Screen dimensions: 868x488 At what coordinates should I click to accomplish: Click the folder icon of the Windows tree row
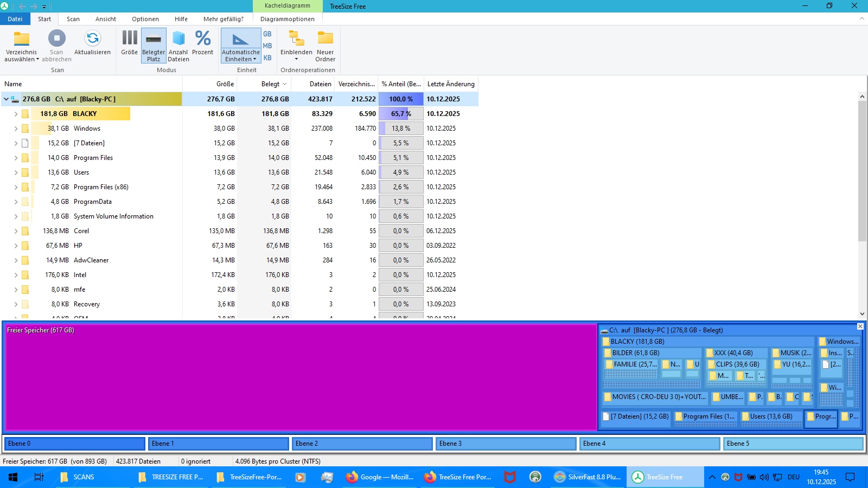(x=25, y=129)
